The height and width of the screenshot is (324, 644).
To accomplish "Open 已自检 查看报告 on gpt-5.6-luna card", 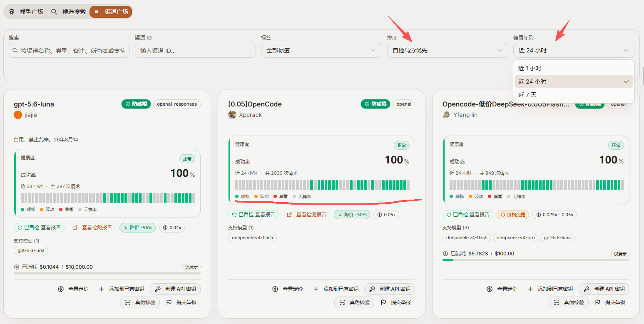I will 39,228.
